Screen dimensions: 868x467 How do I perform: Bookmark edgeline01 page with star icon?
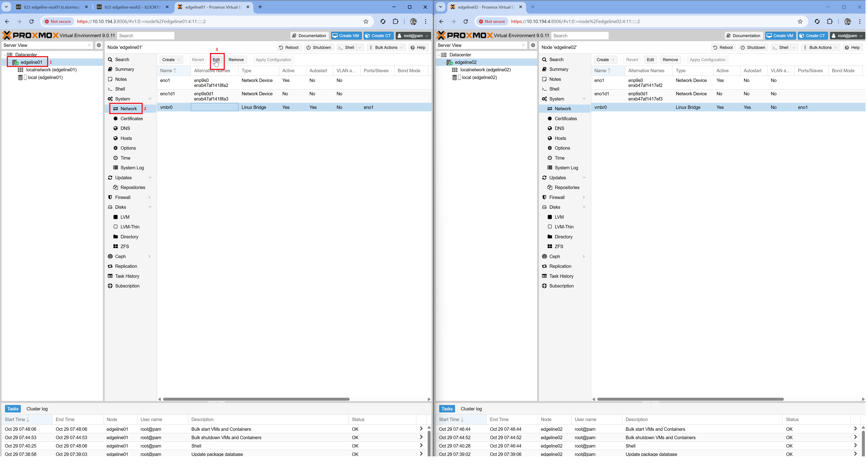[x=366, y=22]
